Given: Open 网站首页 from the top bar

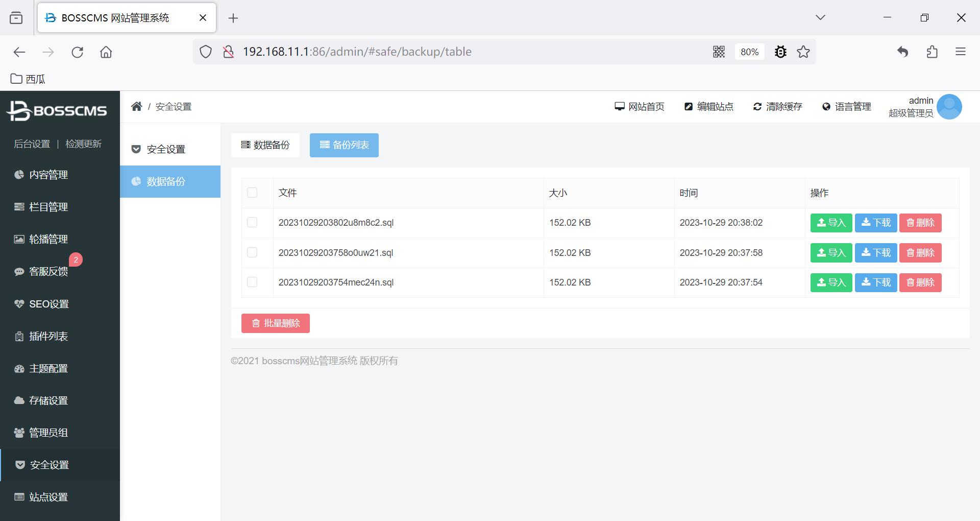Looking at the screenshot, I should click(640, 106).
